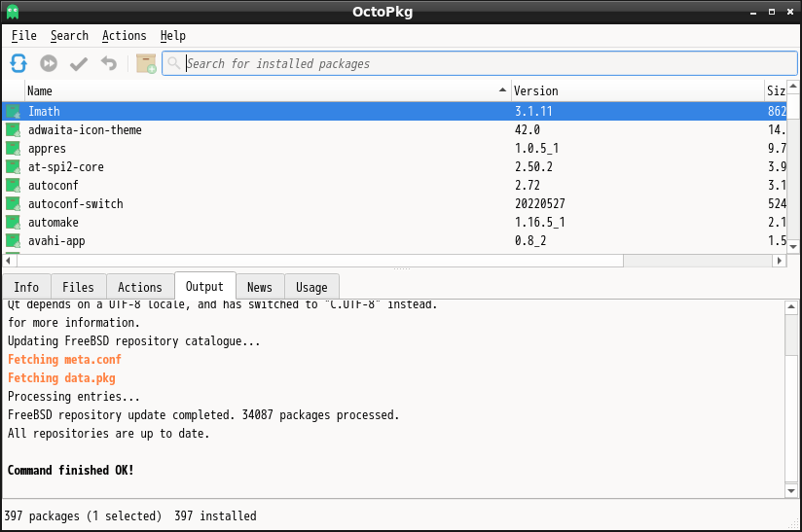Click the 'Fetching data.pkg' output line
Screen dimensions: 802x532
tap(61, 378)
